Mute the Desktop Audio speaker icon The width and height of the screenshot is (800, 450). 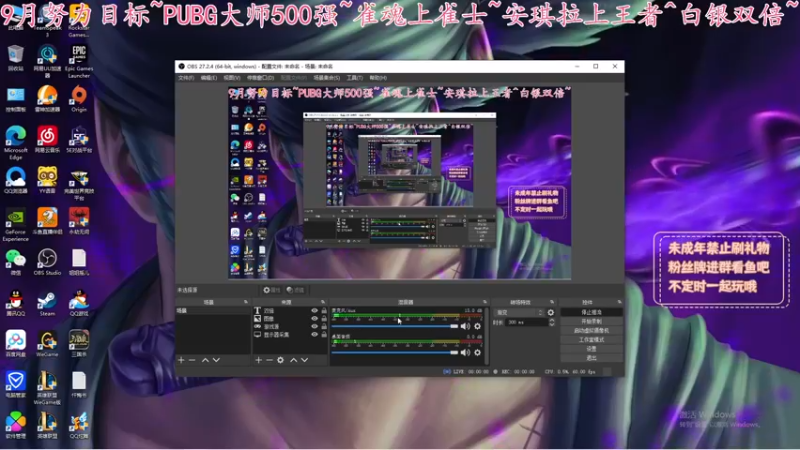tap(465, 353)
